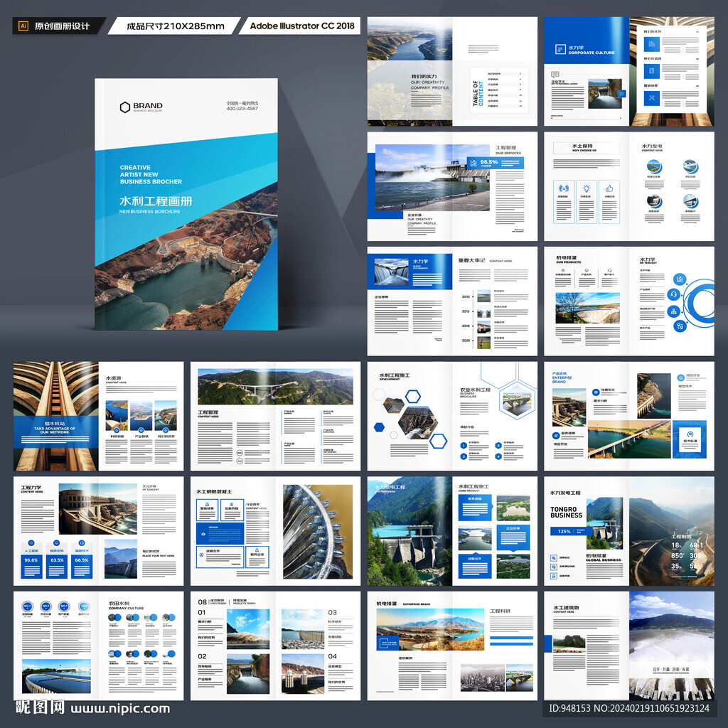This screenshot has width=728, height=728.
Task: Click the org-chart circle icon in 水力学 page
Action: tap(674, 311)
